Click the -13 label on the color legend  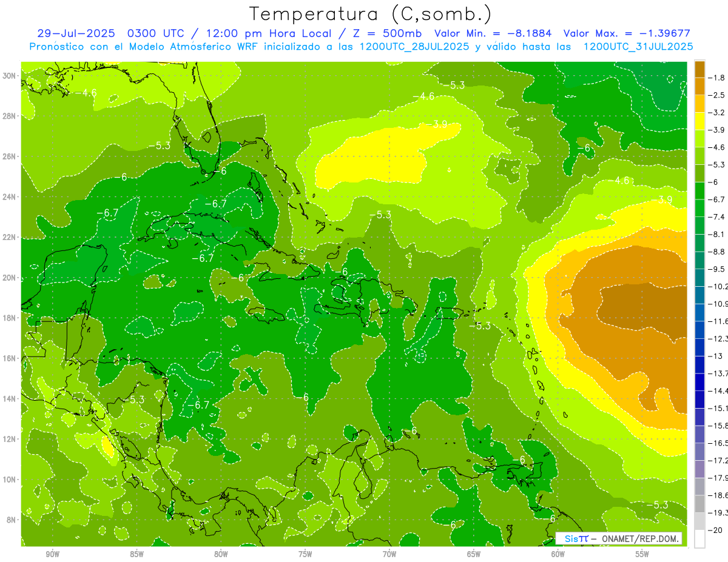click(x=715, y=356)
